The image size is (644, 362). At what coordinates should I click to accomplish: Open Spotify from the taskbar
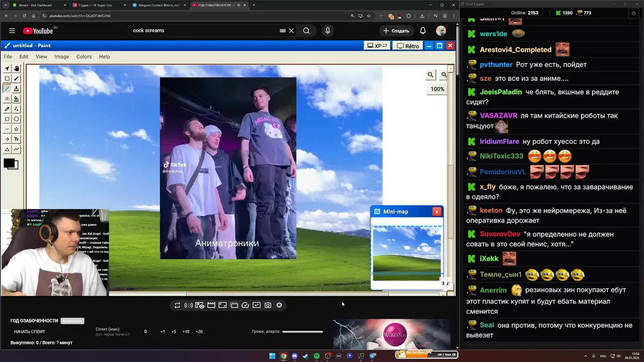tap(316, 356)
